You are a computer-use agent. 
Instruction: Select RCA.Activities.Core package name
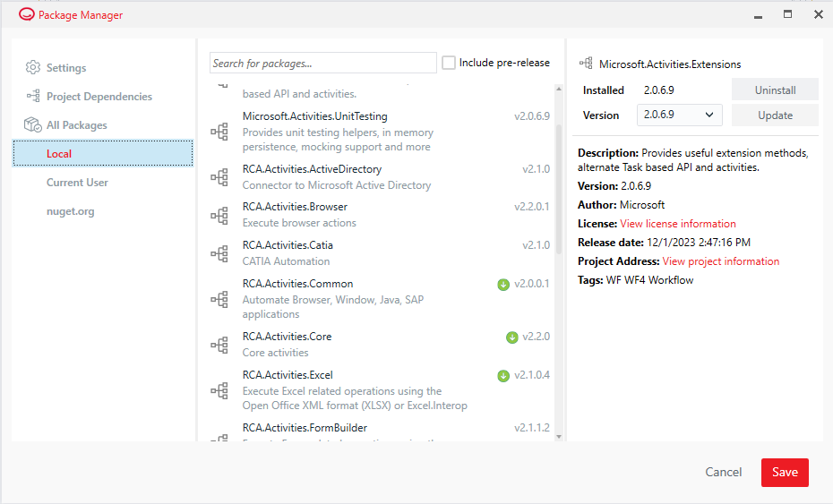287,337
